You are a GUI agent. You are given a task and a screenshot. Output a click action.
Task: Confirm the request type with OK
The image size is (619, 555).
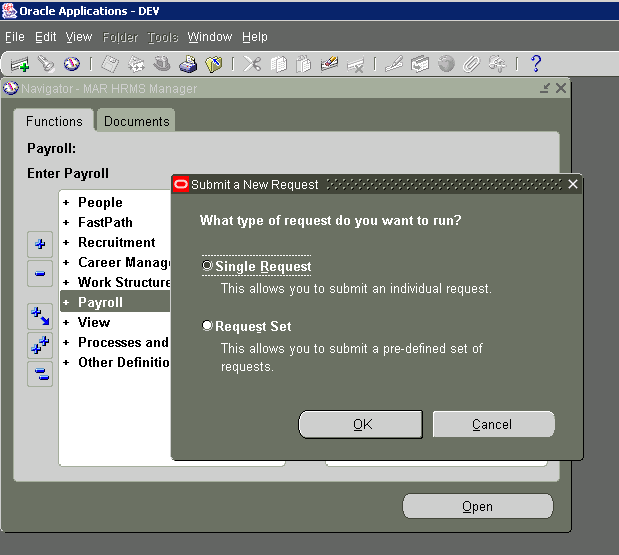click(x=360, y=424)
